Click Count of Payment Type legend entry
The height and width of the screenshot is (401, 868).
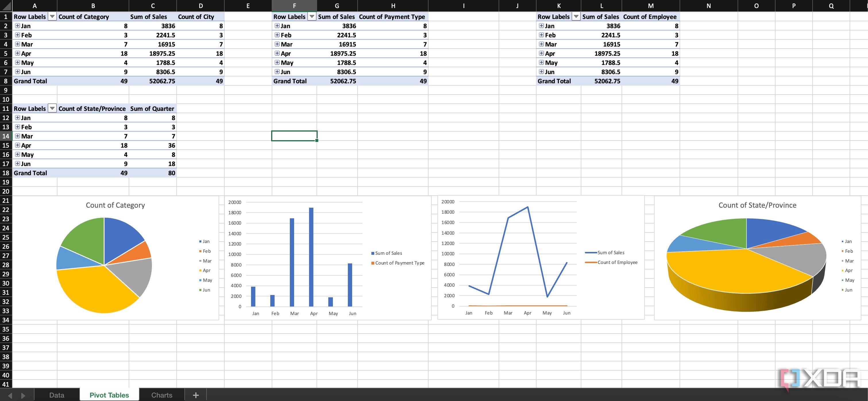click(x=398, y=263)
